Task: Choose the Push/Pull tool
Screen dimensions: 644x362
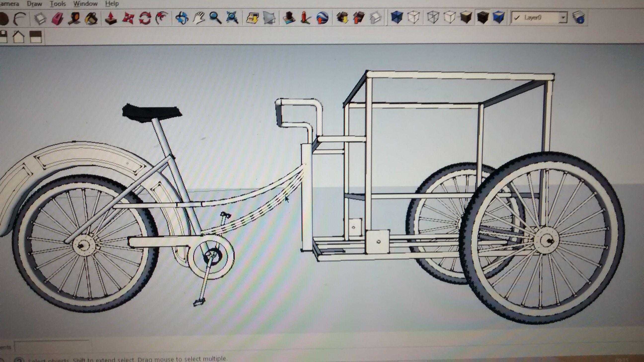Action: pos(111,18)
